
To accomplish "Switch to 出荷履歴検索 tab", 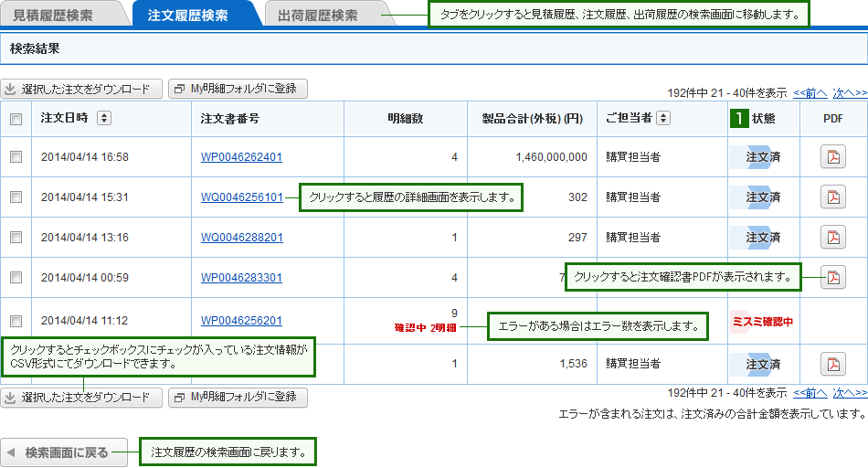I will point(318,16).
